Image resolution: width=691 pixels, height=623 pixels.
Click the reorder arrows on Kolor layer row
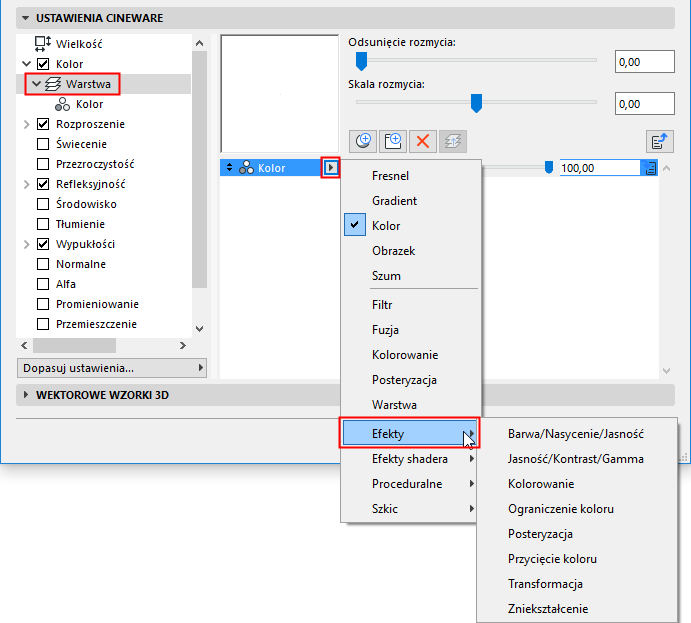coord(229,167)
